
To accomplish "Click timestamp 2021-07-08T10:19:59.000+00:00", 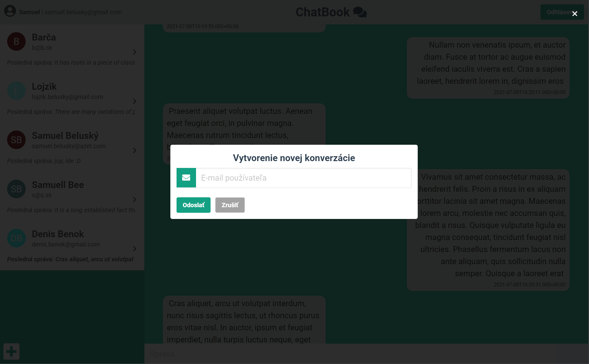I will click(203, 26).
